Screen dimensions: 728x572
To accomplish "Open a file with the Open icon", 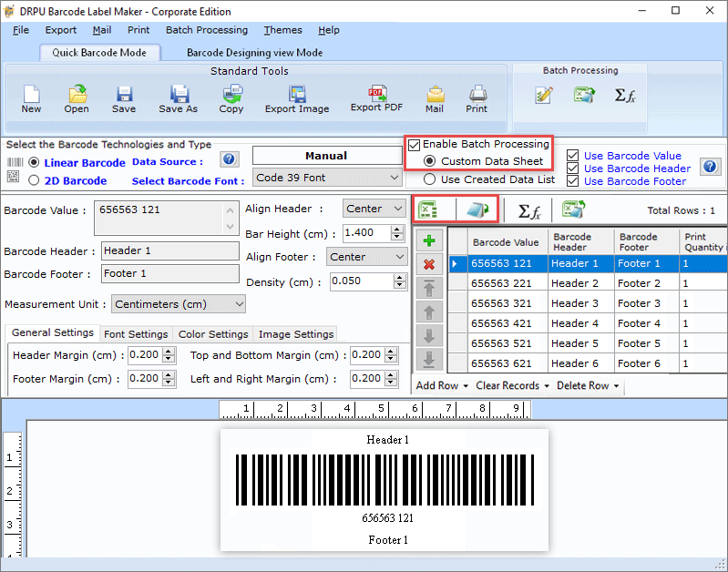I will coord(77,94).
